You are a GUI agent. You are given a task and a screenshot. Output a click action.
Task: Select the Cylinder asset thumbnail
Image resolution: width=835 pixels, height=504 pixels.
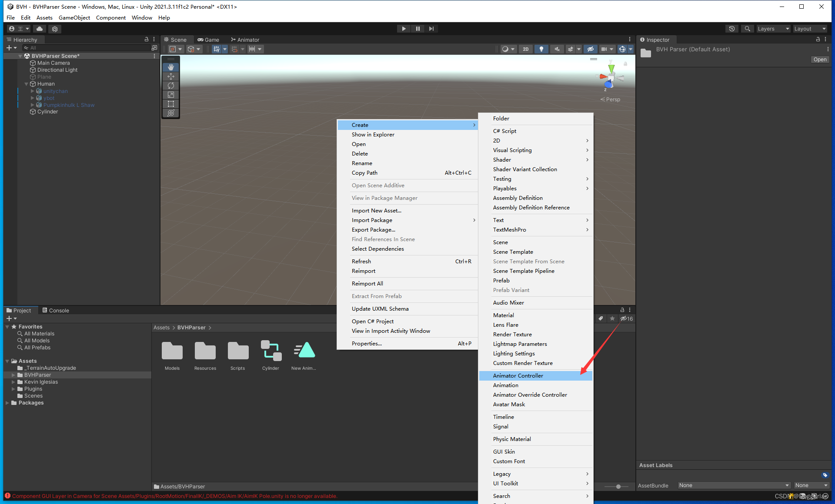[271, 351]
